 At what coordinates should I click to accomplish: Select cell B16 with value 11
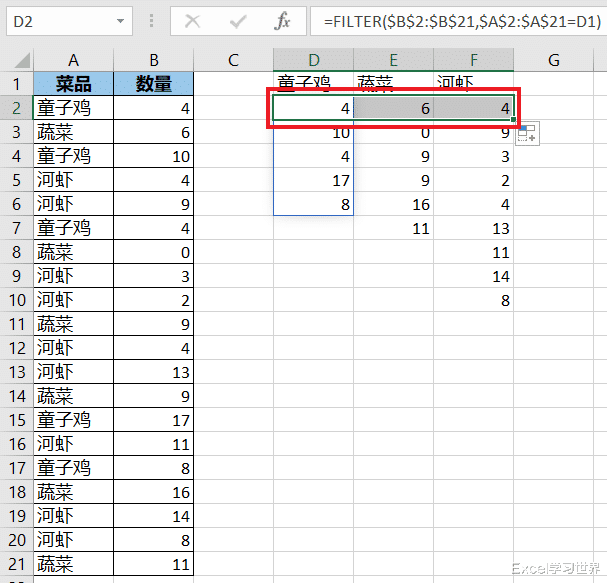click(154, 444)
